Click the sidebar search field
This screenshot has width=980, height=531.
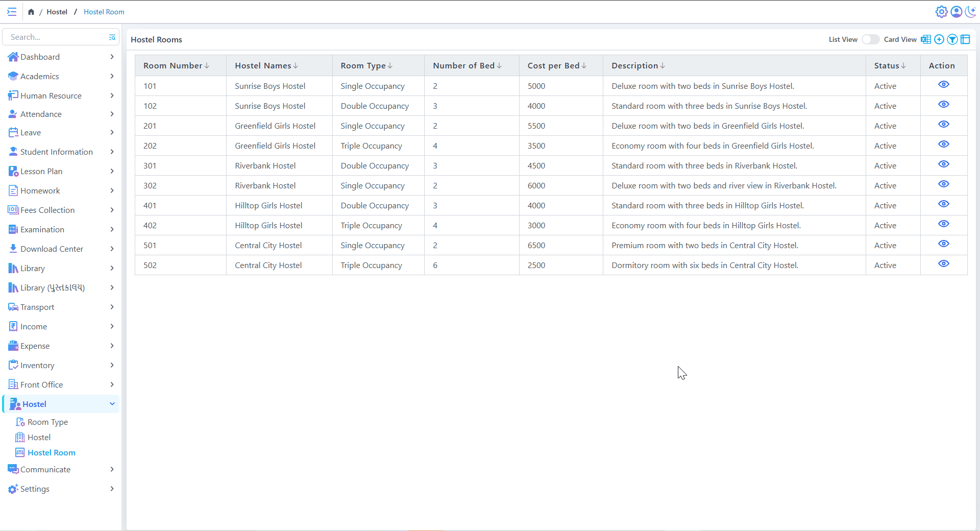(56, 37)
